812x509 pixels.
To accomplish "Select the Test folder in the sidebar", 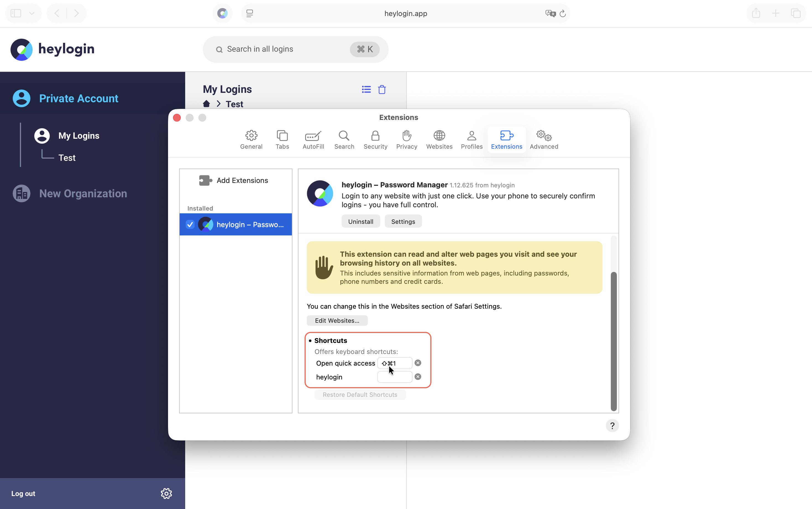I will (x=67, y=158).
